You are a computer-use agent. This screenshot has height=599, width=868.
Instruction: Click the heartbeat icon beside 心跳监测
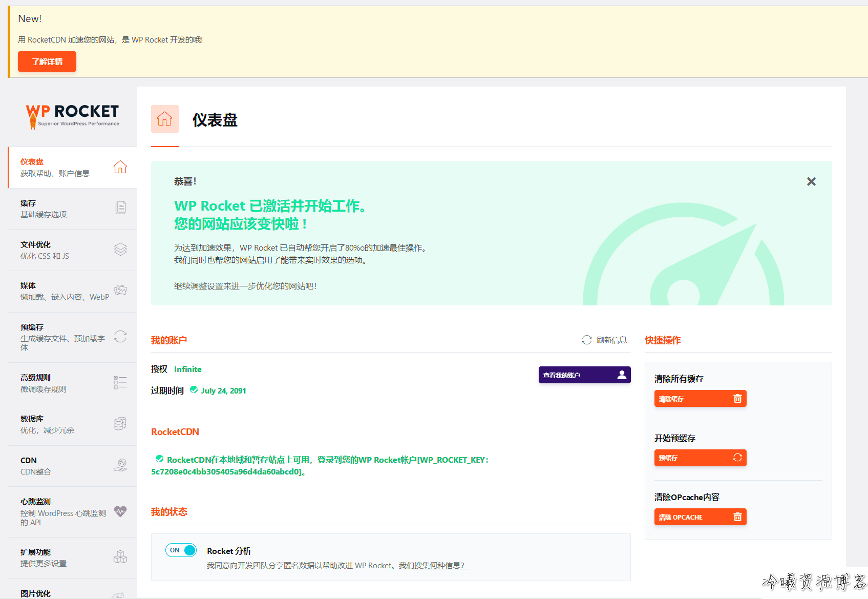120,511
